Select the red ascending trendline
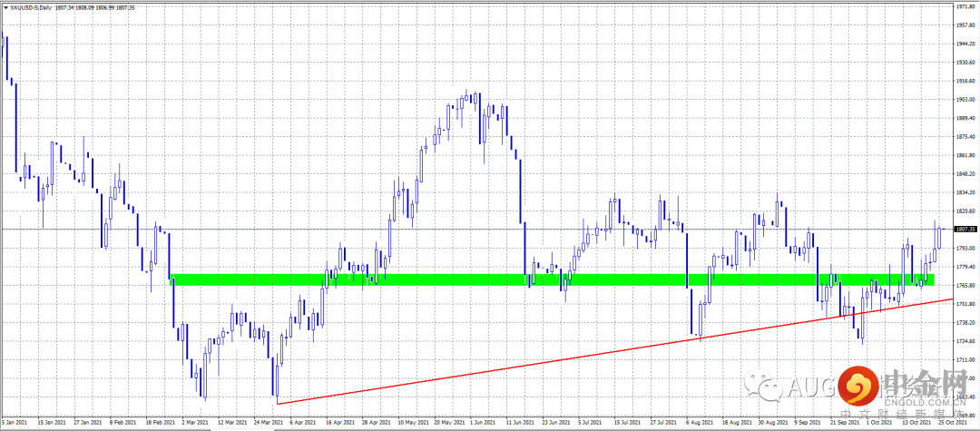This screenshot has width=980, height=431. (x=615, y=352)
